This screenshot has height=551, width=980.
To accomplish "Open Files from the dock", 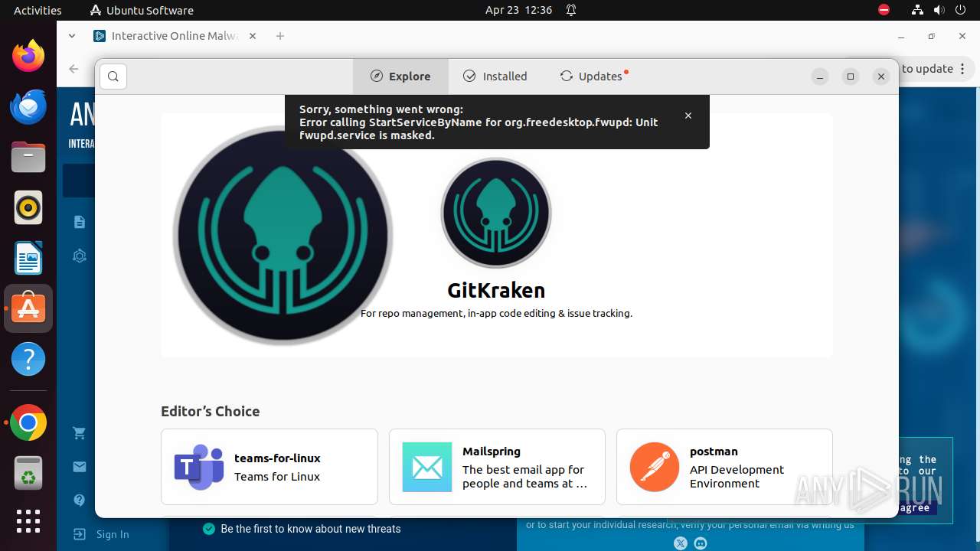I will point(28,157).
